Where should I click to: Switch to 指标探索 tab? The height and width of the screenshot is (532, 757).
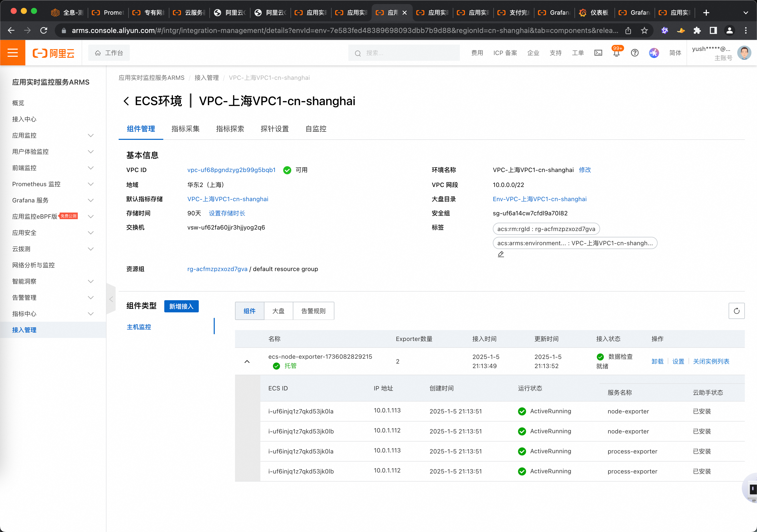(230, 129)
